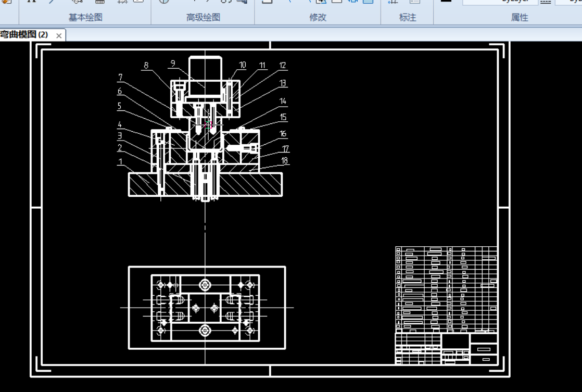This screenshot has width=582, height=392.
Task: Select part balloon number 12
Action: click(x=283, y=66)
